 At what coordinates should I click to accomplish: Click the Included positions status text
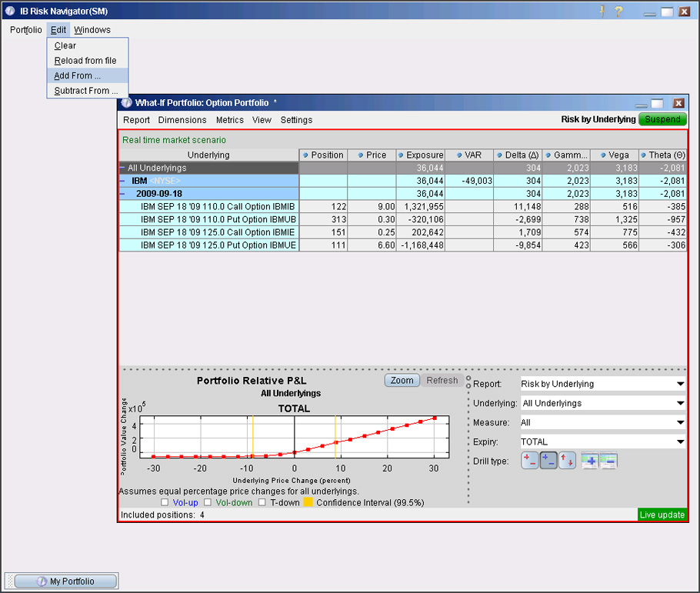(x=162, y=515)
